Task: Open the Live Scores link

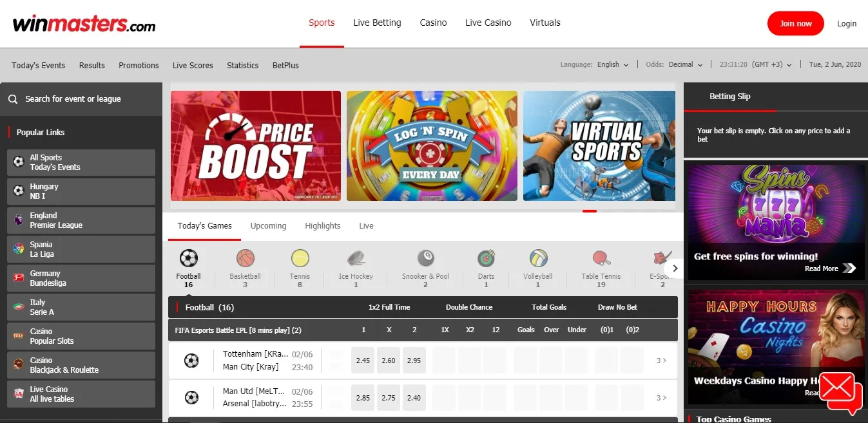Action: pos(193,65)
